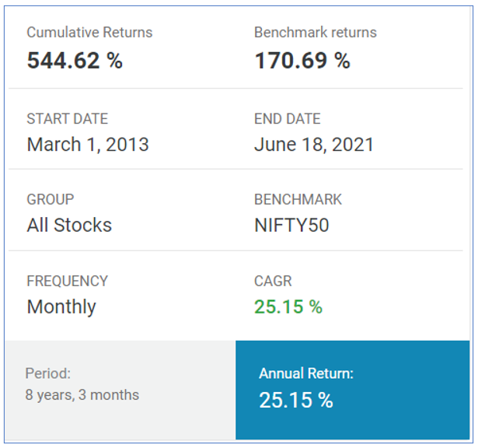This screenshot has width=478, height=448.
Task: Select the Monthly frequency value
Action: click(x=61, y=306)
